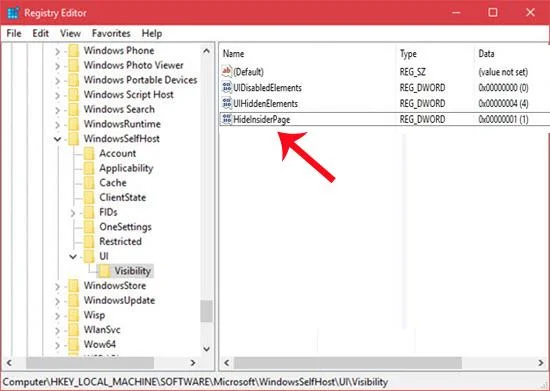Click the Windows Search folder icon

pyautogui.click(x=74, y=110)
